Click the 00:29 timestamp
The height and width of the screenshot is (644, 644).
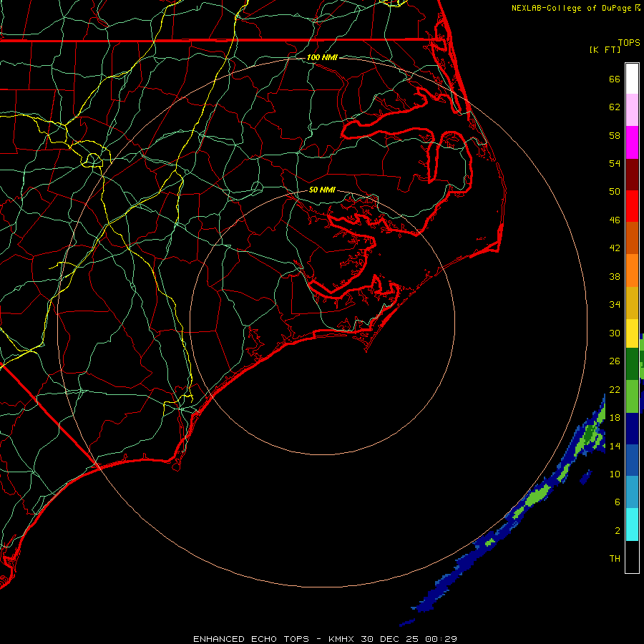pos(441,639)
